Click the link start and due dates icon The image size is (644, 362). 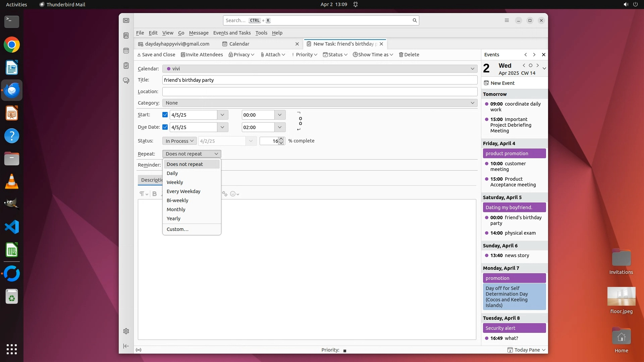tap(300, 121)
